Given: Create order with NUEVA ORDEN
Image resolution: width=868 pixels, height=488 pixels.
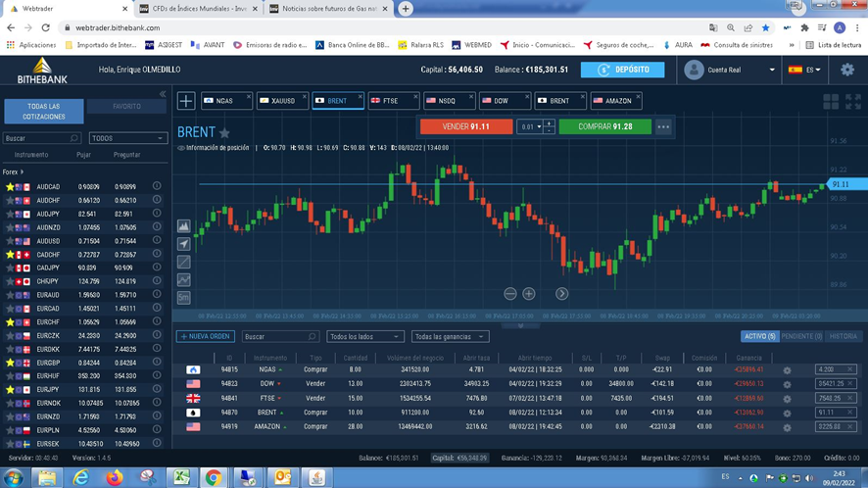Looking at the screenshot, I should [206, 336].
